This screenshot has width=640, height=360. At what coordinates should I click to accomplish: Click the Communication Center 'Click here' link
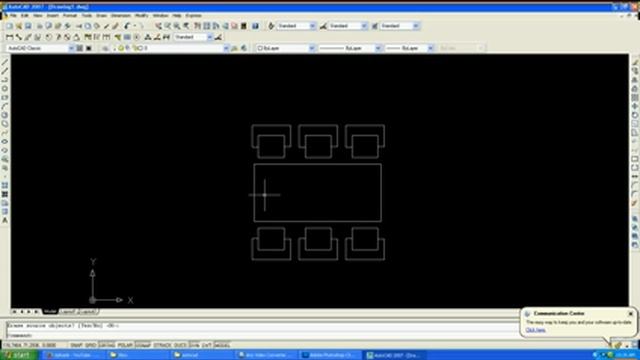535,330
